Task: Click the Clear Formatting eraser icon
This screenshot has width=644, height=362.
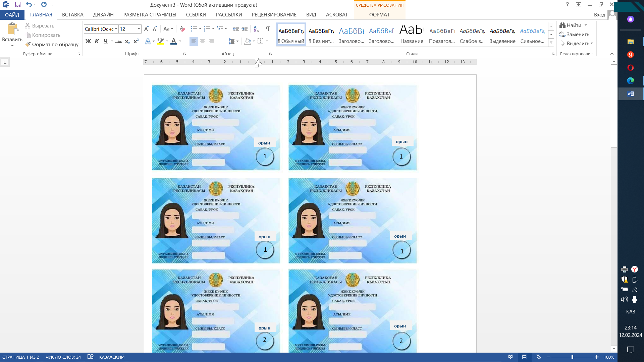Action: click(x=182, y=29)
